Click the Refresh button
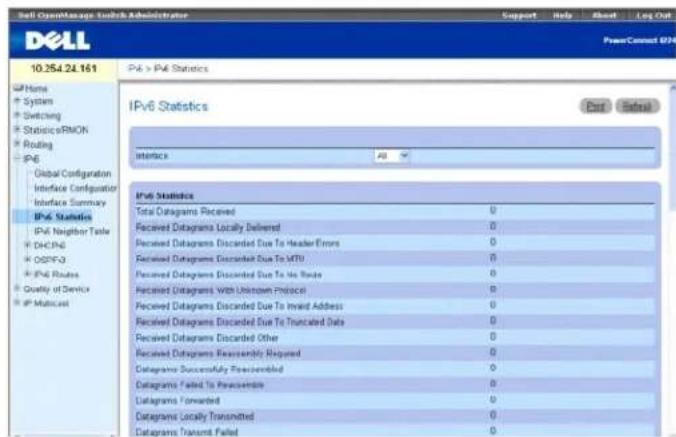Viewport: 676px width, 437px height. pyautogui.click(x=637, y=106)
